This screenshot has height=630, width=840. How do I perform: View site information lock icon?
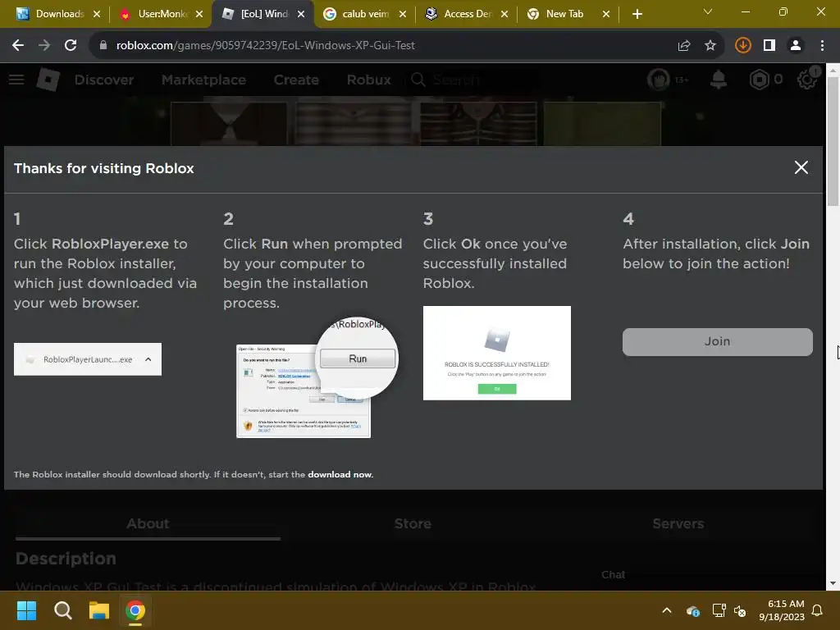click(x=103, y=46)
